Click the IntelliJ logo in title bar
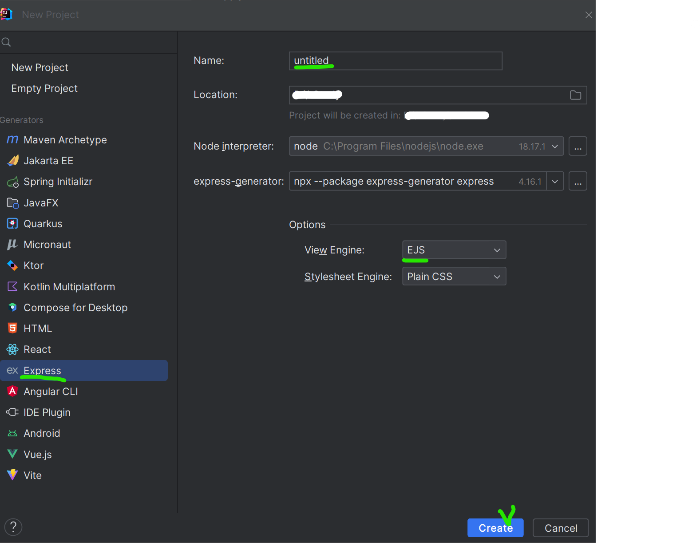 6,14
